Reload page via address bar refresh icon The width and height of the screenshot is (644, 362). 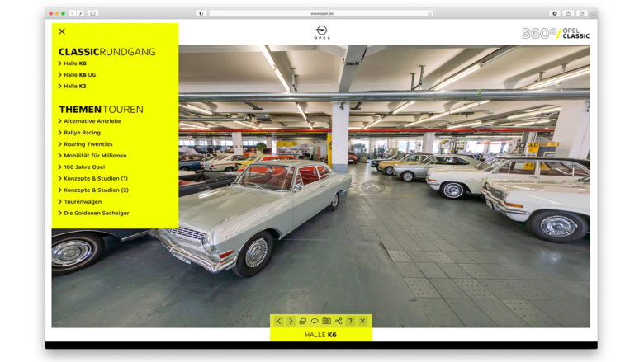[429, 13]
